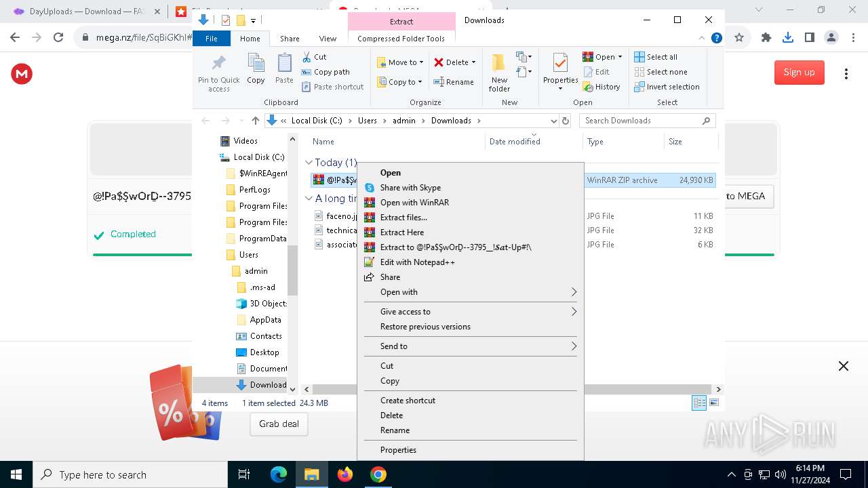This screenshot has height=488, width=868.
Task: Click the Chrome extensions puzzle icon
Action: click(x=766, y=38)
